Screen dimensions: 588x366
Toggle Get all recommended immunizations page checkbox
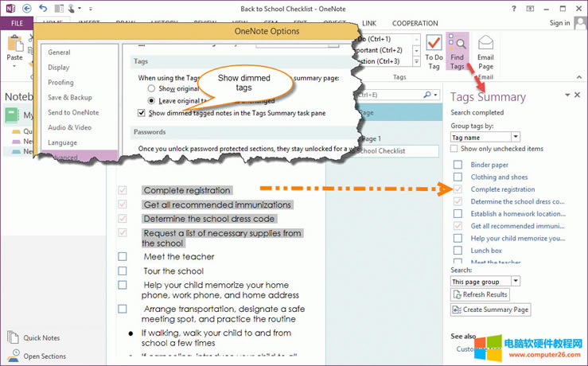tap(123, 204)
